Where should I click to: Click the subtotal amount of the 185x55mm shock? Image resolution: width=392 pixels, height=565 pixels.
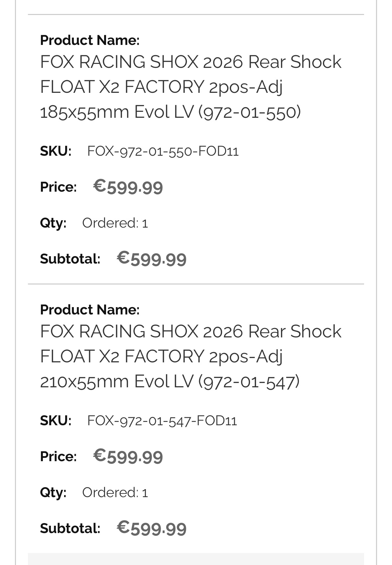click(x=152, y=259)
